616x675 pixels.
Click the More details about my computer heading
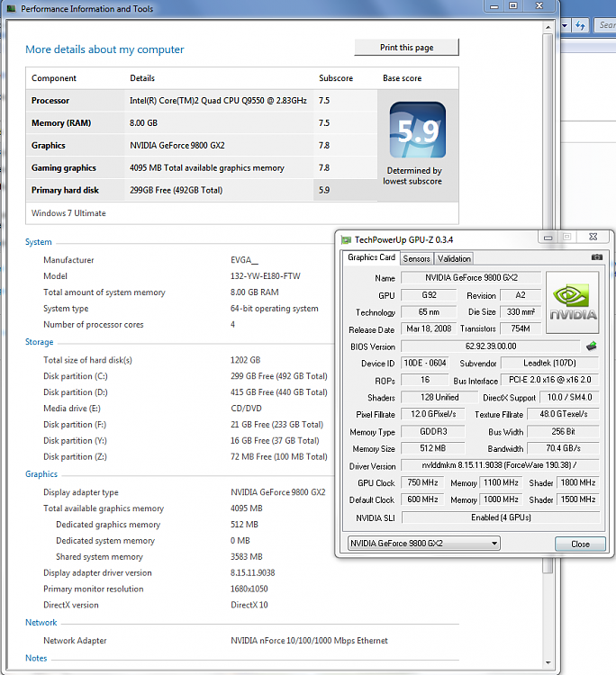pos(104,49)
